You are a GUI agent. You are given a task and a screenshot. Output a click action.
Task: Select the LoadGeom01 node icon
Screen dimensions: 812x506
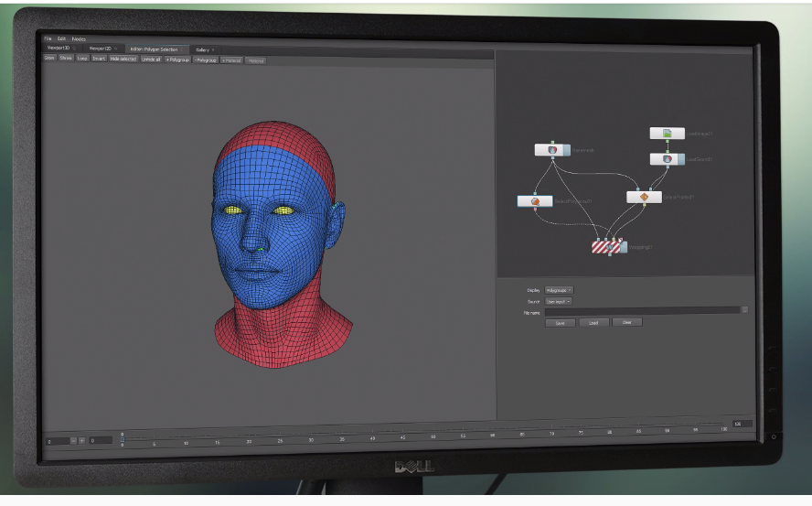pos(667,159)
